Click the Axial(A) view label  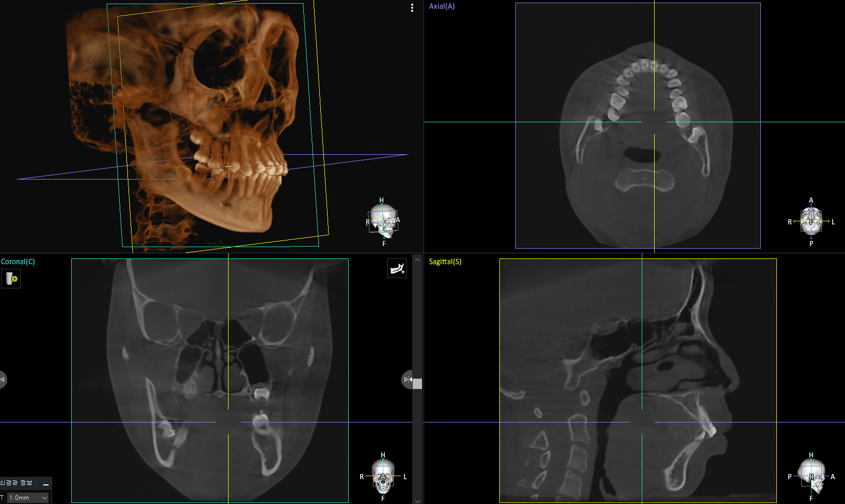click(442, 6)
